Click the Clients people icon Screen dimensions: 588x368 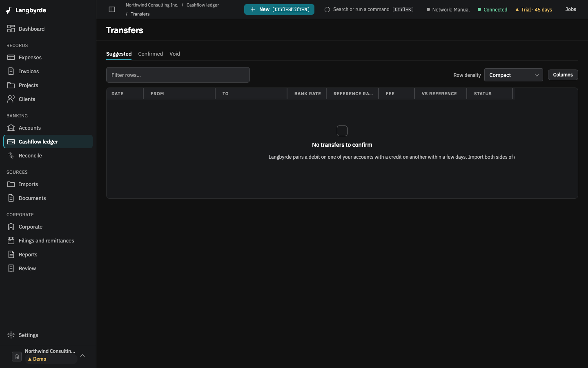pos(11,99)
